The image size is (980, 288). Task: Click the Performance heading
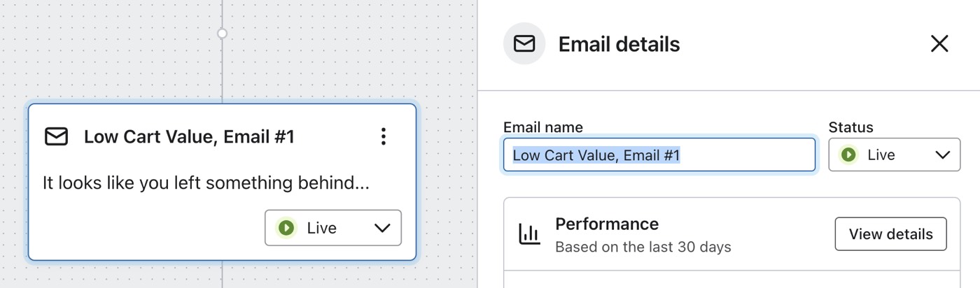pos(607,224)
